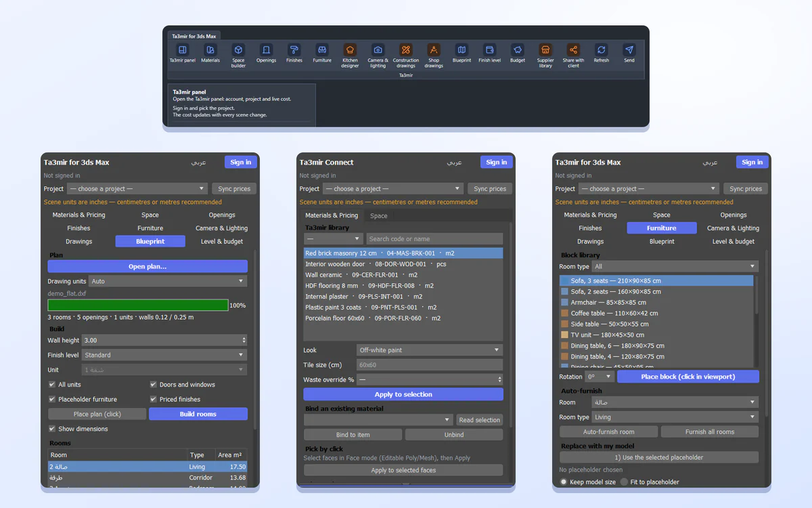This screenshot has width=812, height=508.
Task: Switch to Space tab in Ta3mir Connect
Action: [x=379, y=215]
